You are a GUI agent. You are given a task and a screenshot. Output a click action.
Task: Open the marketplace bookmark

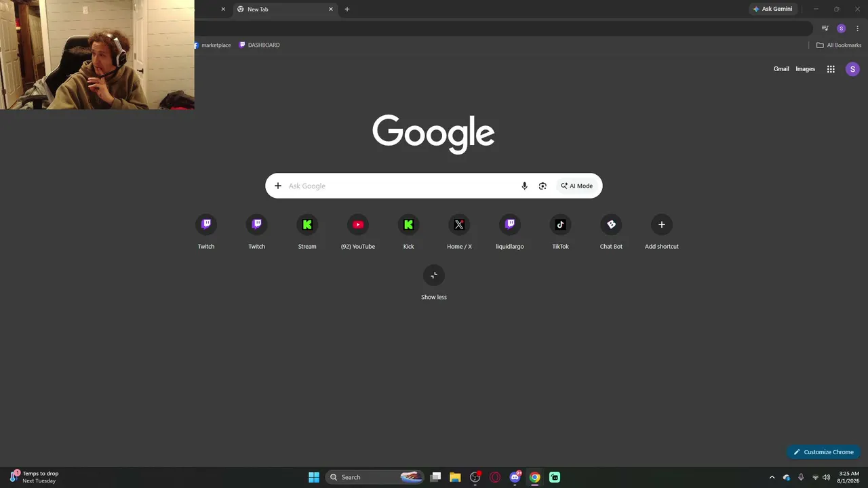tap(212, 45)
